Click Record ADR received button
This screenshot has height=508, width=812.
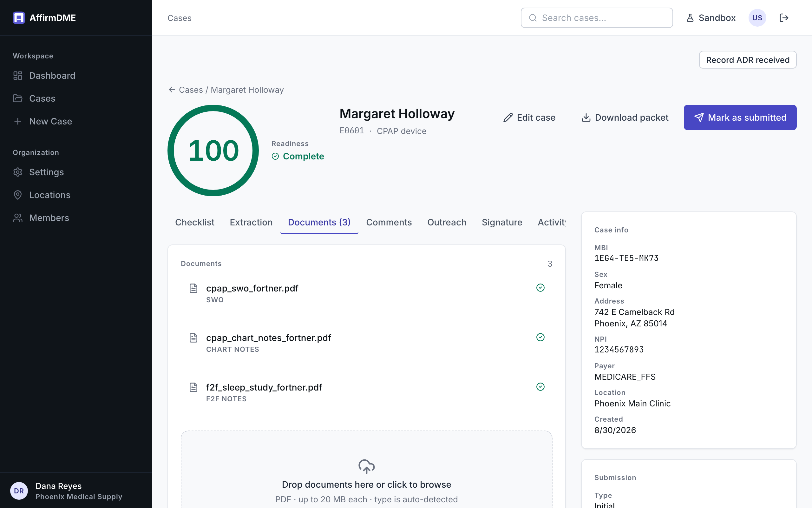click(748, 60)
